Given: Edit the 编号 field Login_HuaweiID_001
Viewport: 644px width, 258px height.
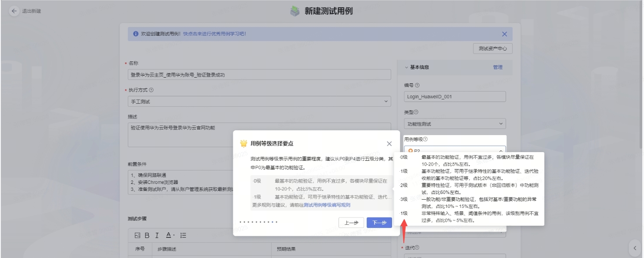Looking at the screenshot, I should point(455,97).
